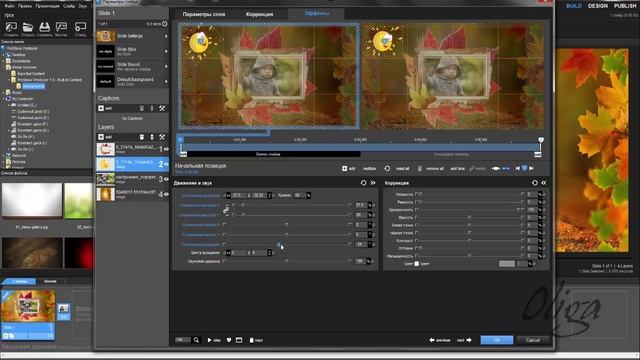This screenshot has width=640, height=360.
Task: Toggle Яркость correction checkbox
Action: pyautogui.click(x=416, y=217)
